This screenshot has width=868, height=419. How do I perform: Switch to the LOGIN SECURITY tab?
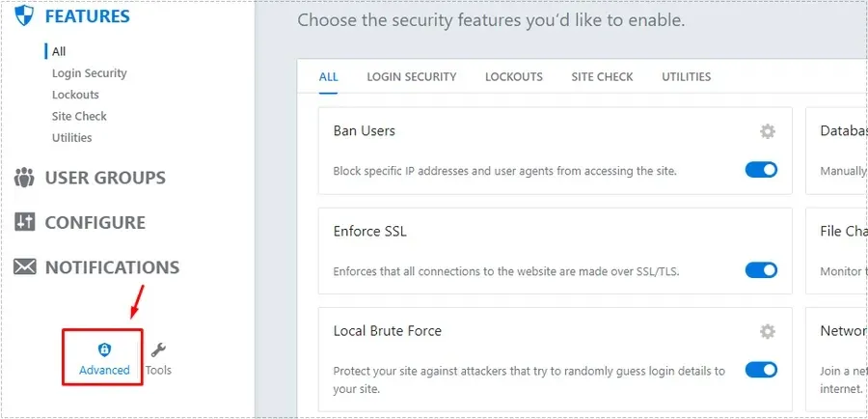pyautogui.click(x=411, y=76)
